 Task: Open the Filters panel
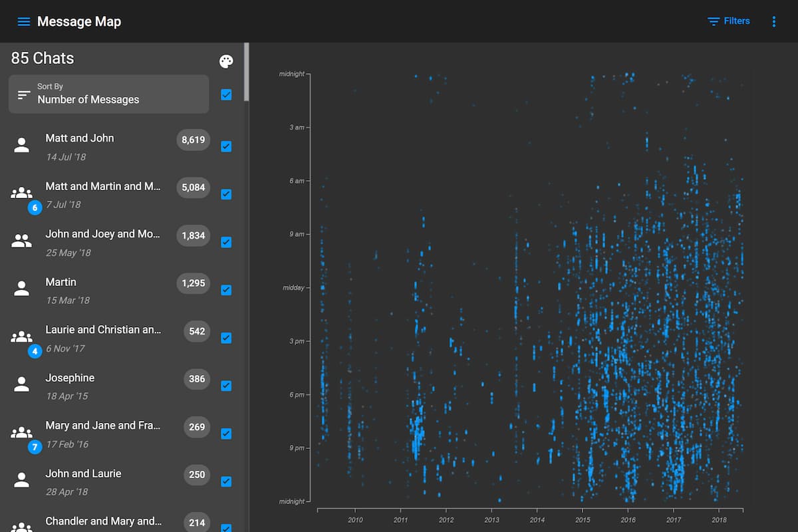click(728, 21)
